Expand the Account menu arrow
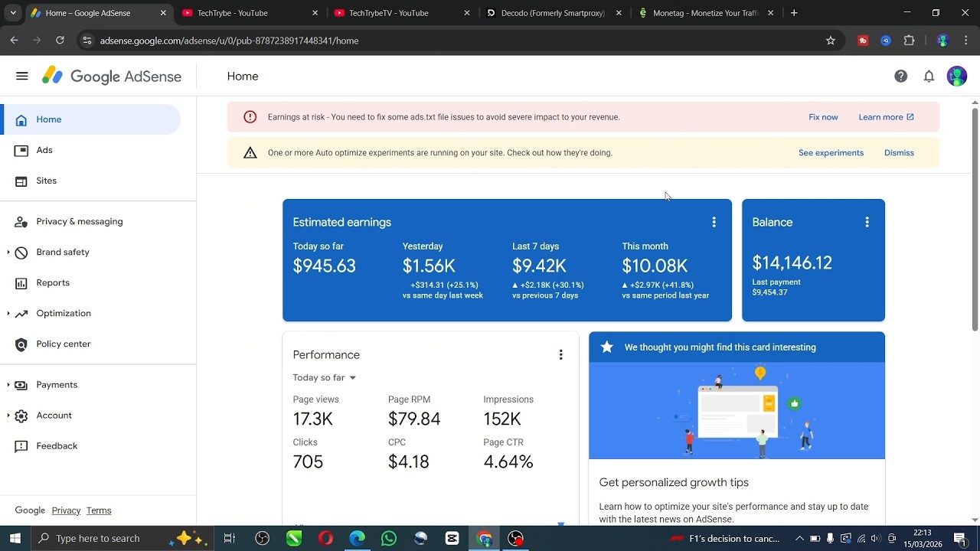 (8, 415)
